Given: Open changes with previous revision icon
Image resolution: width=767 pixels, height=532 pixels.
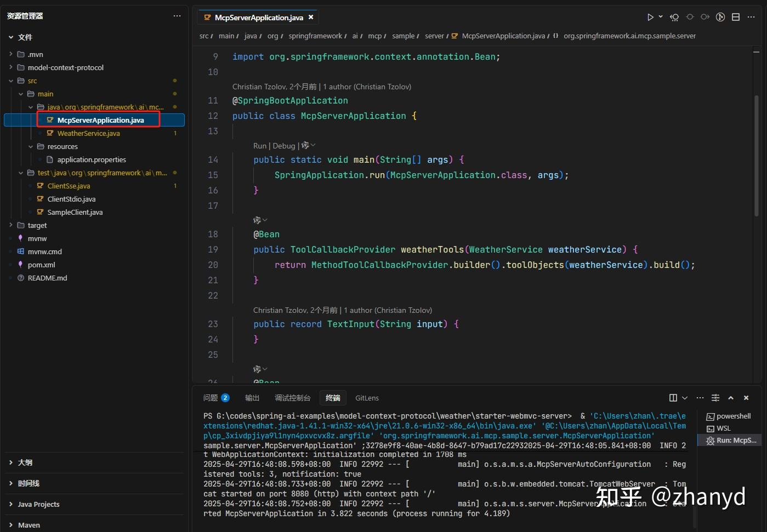Looking at the screenshot, I should point(674,18).
